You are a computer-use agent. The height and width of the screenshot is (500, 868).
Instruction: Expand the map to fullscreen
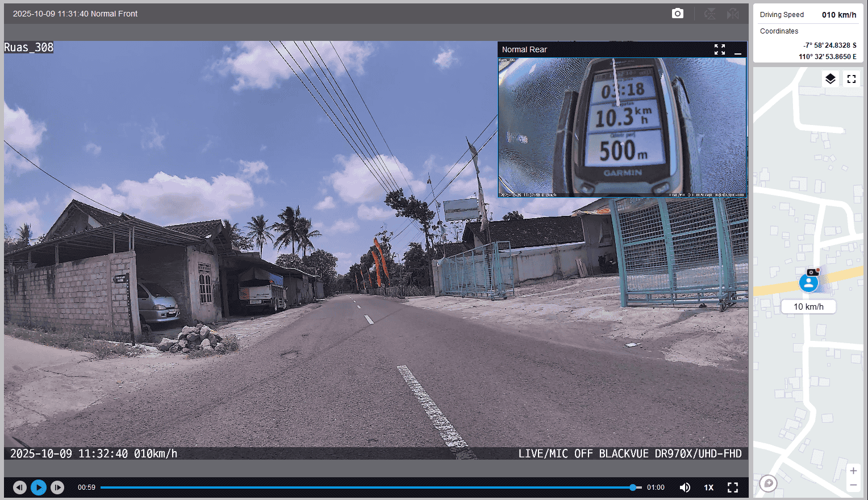point(851,79)
